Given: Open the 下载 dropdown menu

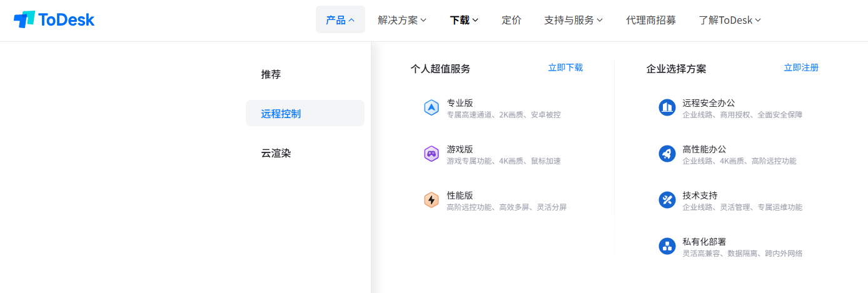Looking at the screenshot, I should click(464, 20).
